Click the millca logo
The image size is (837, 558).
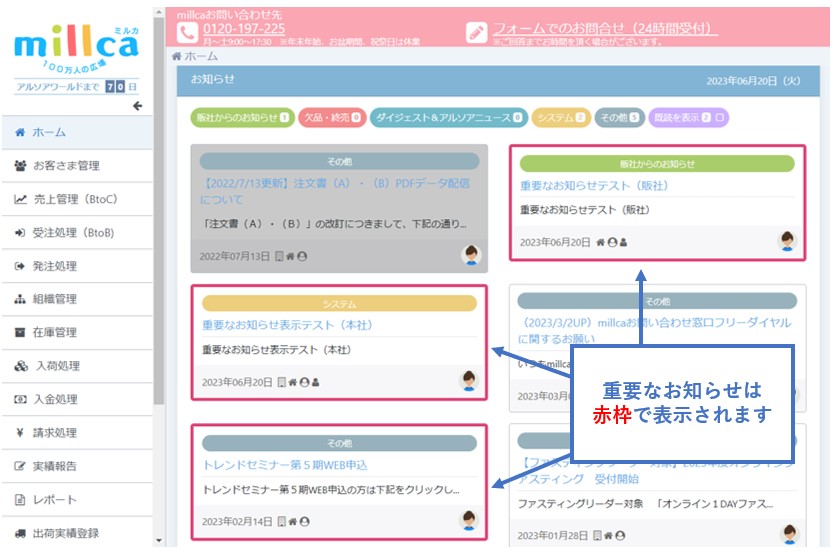pyautogui.click(x=77, y=47)
